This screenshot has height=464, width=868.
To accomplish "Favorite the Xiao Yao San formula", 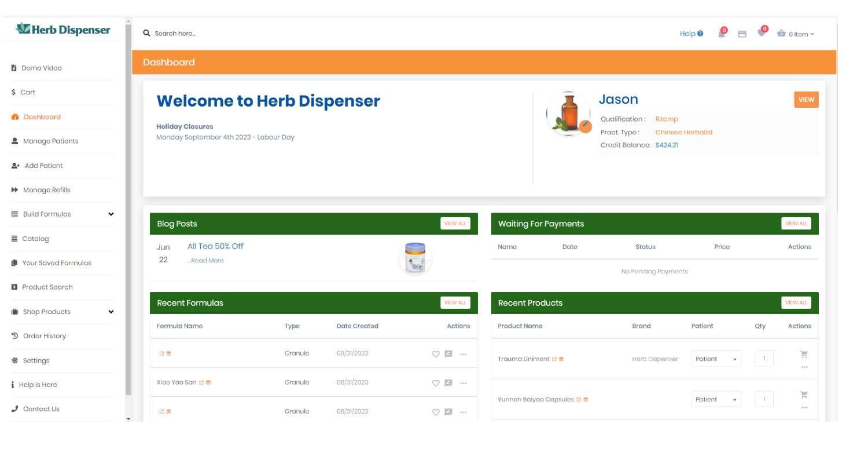I will pos(436,383).
